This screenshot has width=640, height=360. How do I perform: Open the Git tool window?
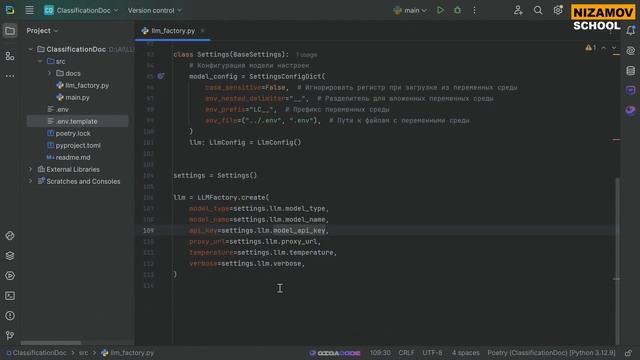pyautogui.click(x=10, y=336)
